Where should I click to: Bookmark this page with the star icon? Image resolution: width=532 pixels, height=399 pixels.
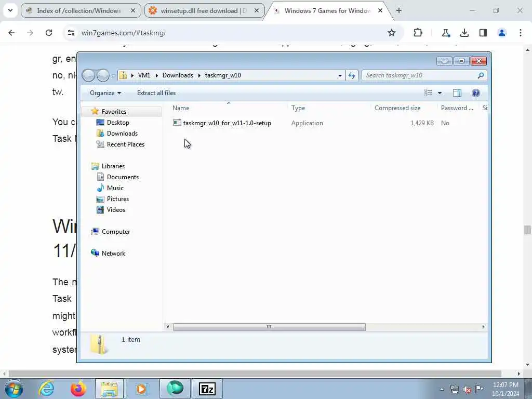coord(392,33)
